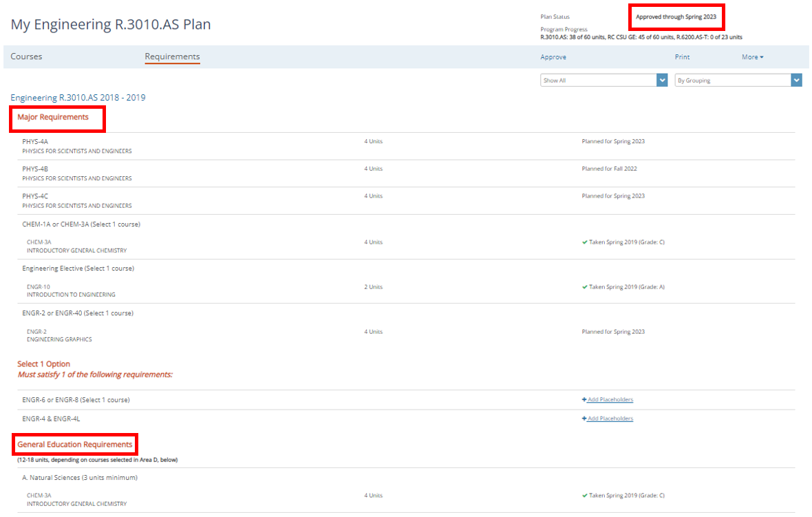This screenshot has width=812, height=517.
Task: Click the green checkmark for CHEM-3A under Major Requirements
Action: point(585,242)
